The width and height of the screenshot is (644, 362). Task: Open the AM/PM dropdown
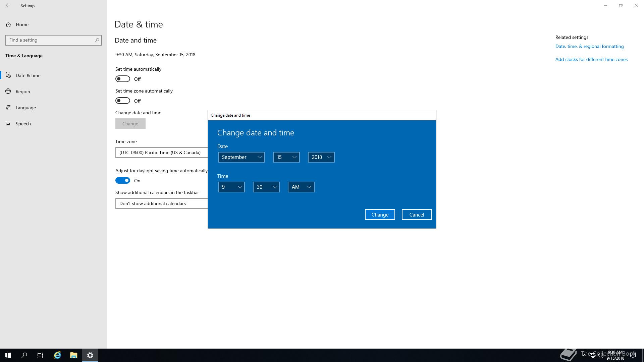(301, 187)
